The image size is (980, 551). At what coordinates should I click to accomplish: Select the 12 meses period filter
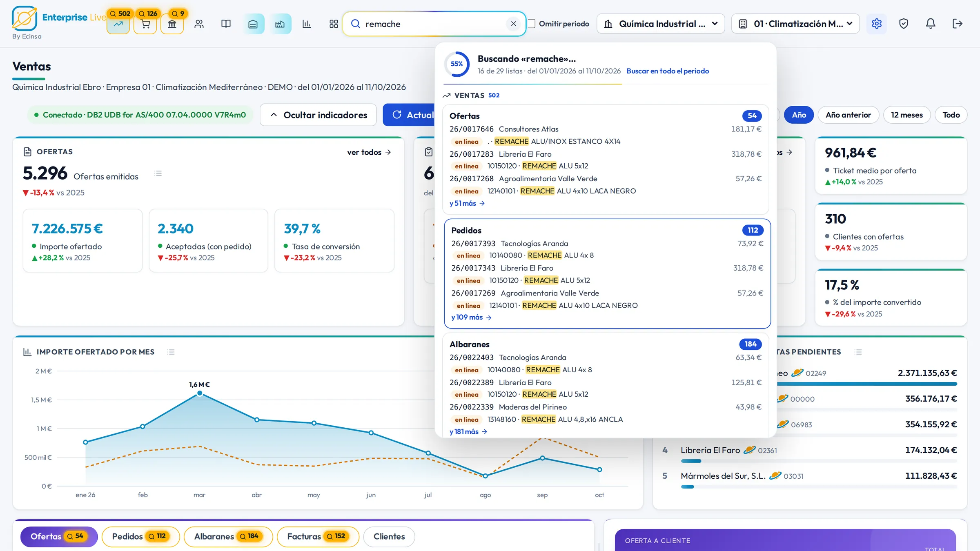907,115
